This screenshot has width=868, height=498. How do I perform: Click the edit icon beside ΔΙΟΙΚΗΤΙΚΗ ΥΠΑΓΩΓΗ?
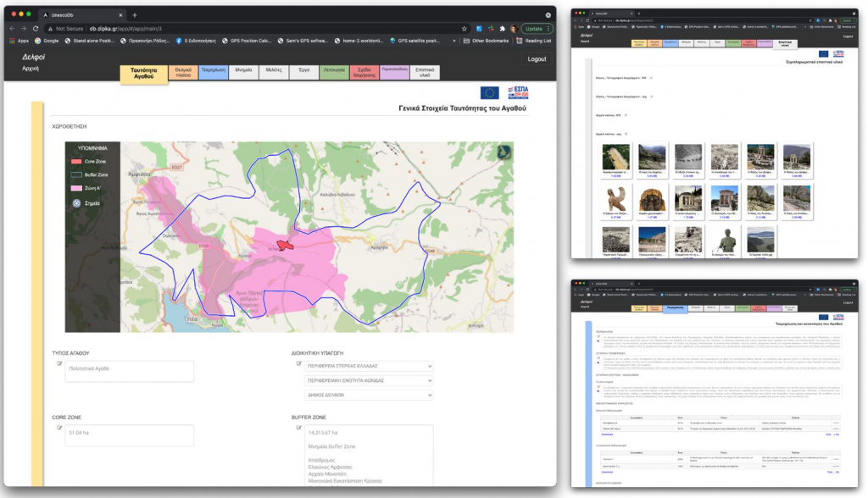click(298, 363)
